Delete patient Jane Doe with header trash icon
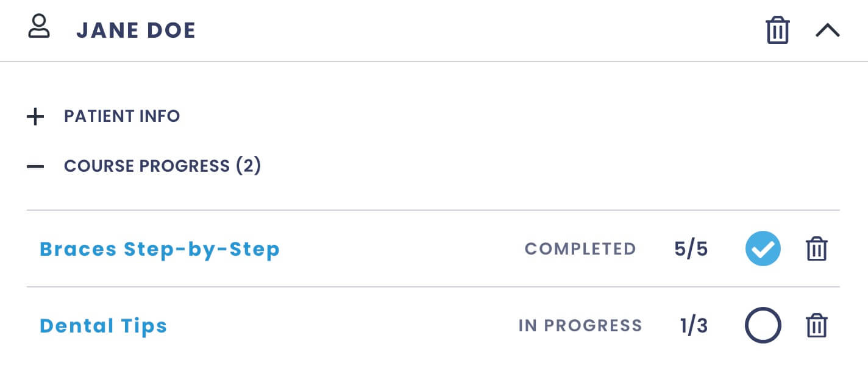The height and width of the screenshot is (391, 868). point(777,30)
